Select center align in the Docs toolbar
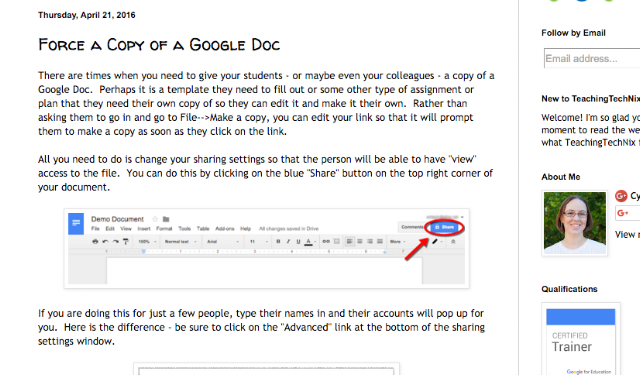Viewport: 640px width, 375px height. 360,242
